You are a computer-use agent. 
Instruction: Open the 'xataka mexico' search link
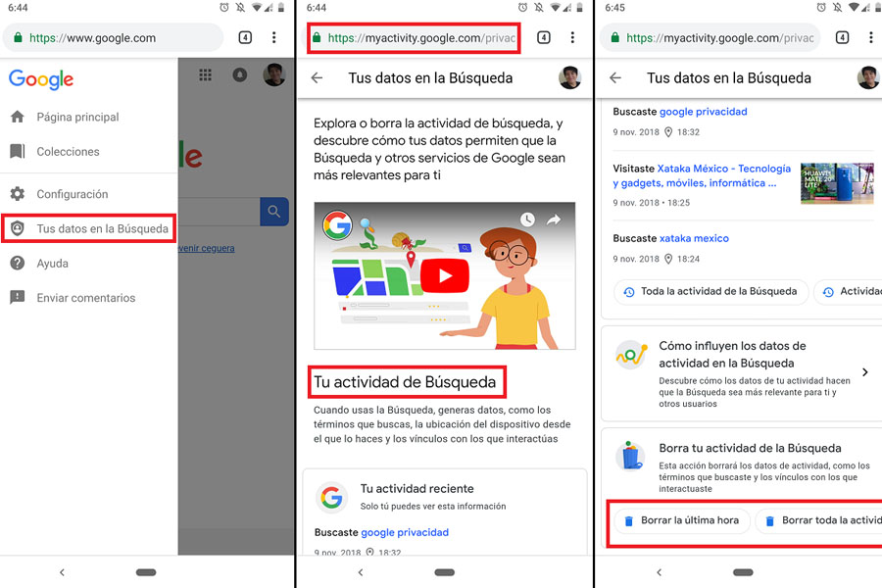(x=694, y=238)
